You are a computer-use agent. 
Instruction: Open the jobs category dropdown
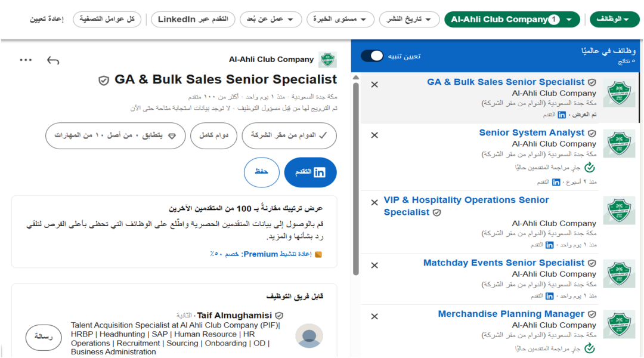[x=614, y=20]
